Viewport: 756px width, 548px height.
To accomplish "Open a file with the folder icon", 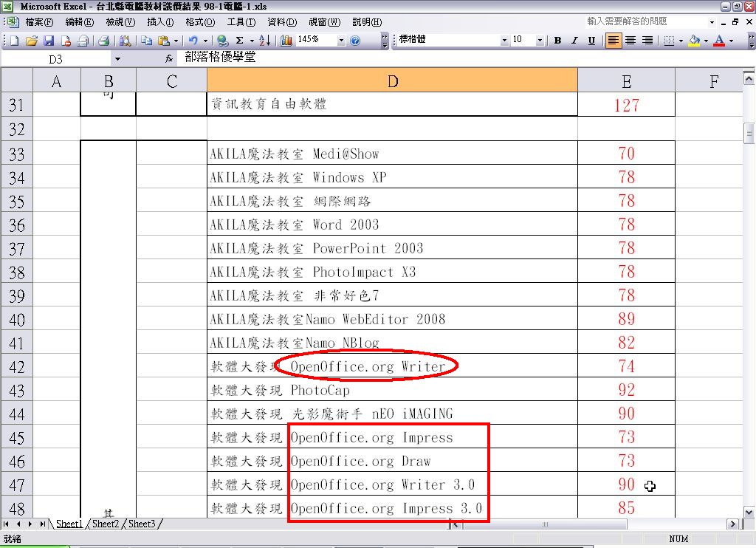I will pyautogui.click(x=31, y=41).
